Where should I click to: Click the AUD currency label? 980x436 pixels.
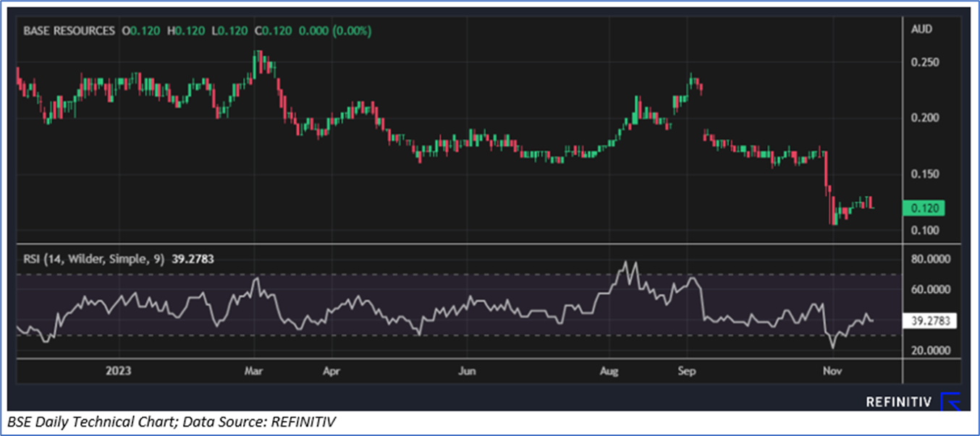click(922, 30)
